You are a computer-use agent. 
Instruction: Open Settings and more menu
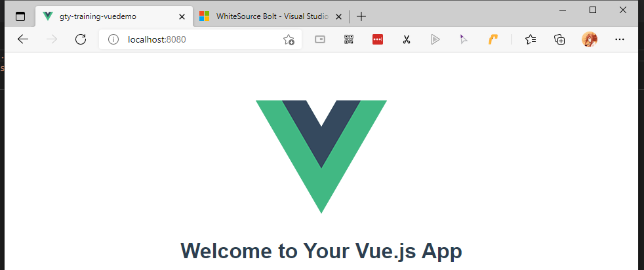619,39
